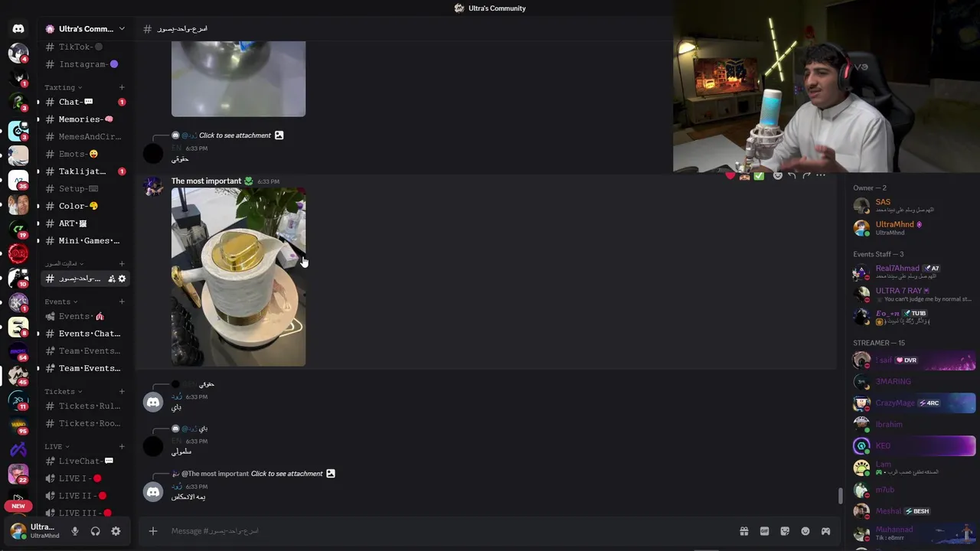Edit channel settings gear for selected channel

pyautogui.click(x=122, y=279)
